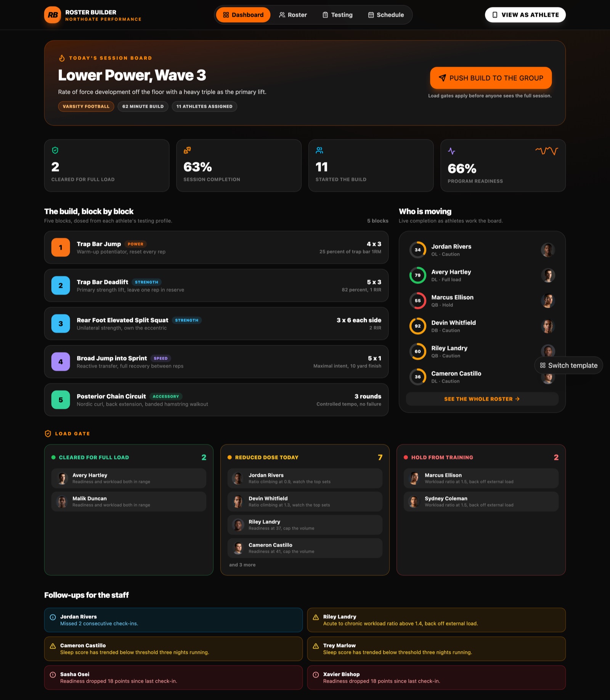Select the Varsity Football tag
This screenshot has height=700, width=610.
[86, 106]
